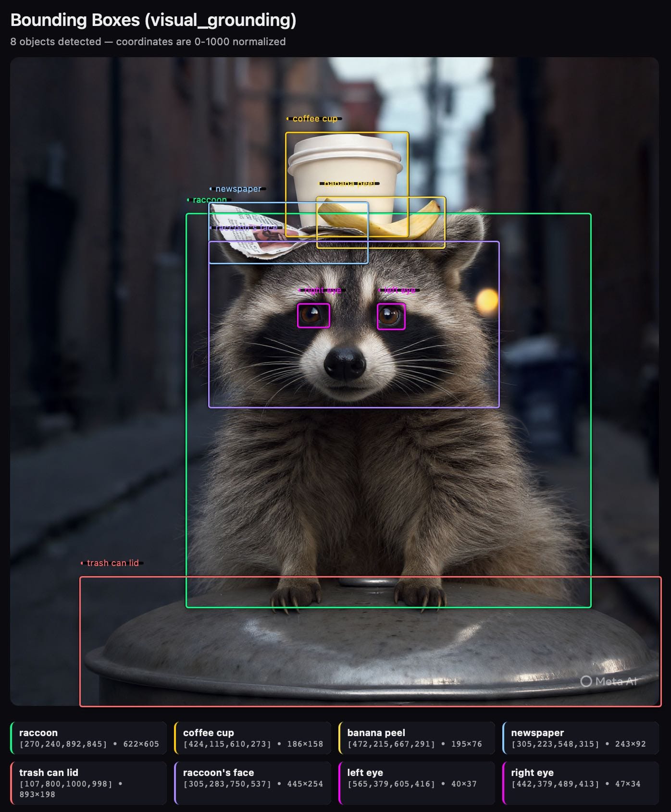Click the coordinates text [442,379,489,413]
Screen dimensions: 671x812
(556, 784)
